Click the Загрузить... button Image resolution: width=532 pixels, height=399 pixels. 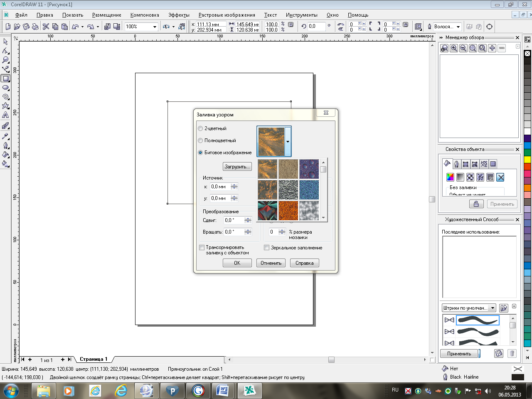coord(237,167)
